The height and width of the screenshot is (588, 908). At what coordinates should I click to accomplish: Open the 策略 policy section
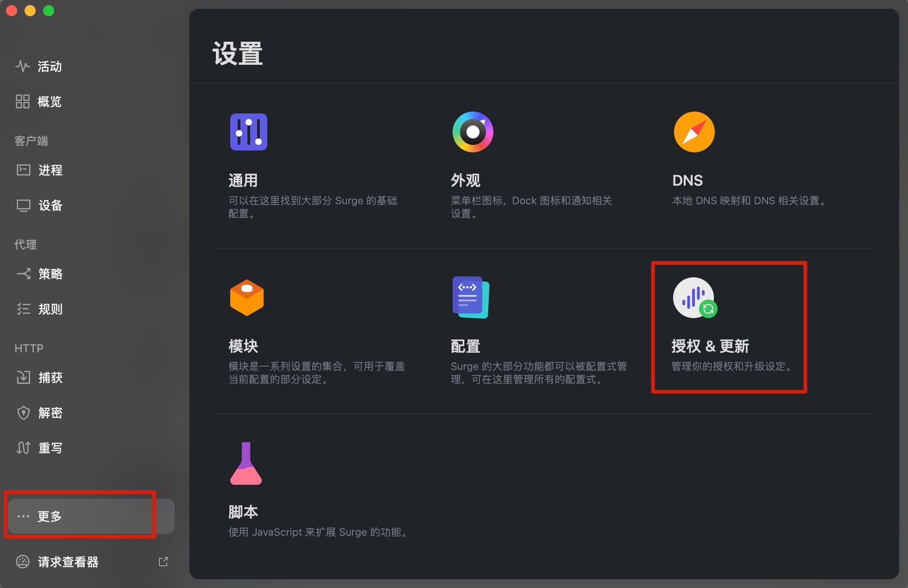coord(50,274)
